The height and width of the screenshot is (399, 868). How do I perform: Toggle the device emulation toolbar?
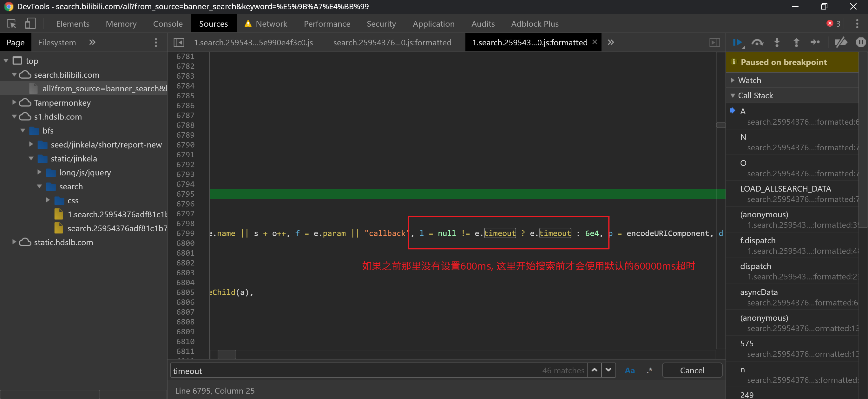[30, 23]
